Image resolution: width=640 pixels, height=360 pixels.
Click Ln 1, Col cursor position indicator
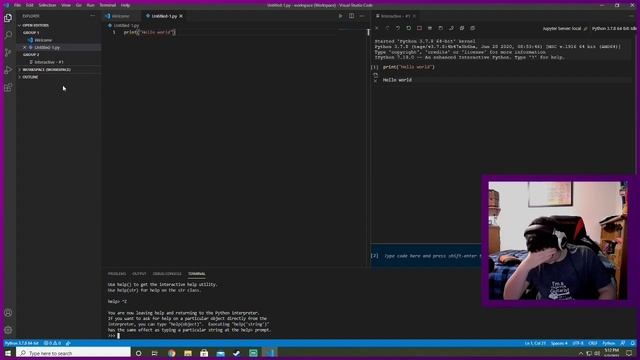535,343
